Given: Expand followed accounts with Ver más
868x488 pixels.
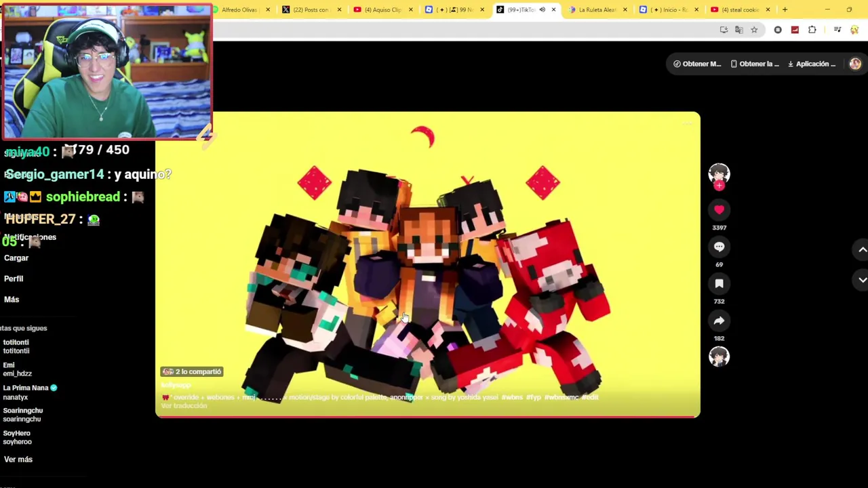Looking at the screenshot, I should [18, 460].
